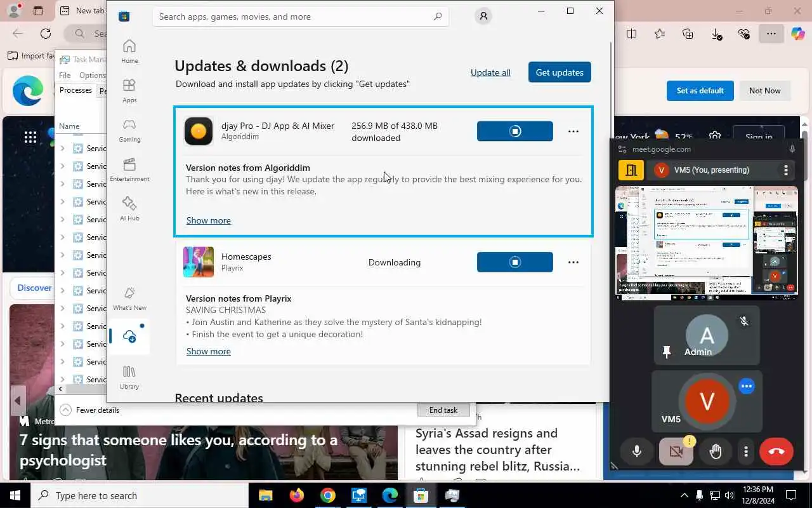Open Edge downloads icon
The height and width of the screenshot is (508, 812).
tap(716, 34)
